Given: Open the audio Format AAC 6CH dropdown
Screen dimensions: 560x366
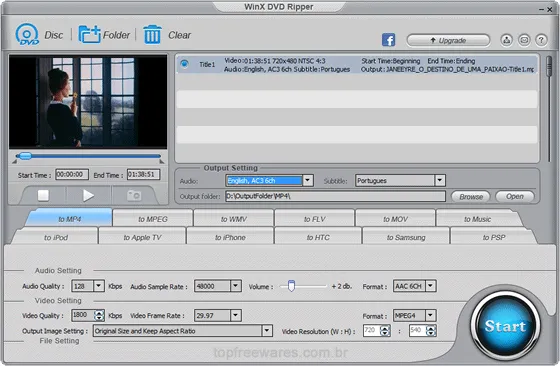Looking at the screenshot, I should (x=431, y=286).
